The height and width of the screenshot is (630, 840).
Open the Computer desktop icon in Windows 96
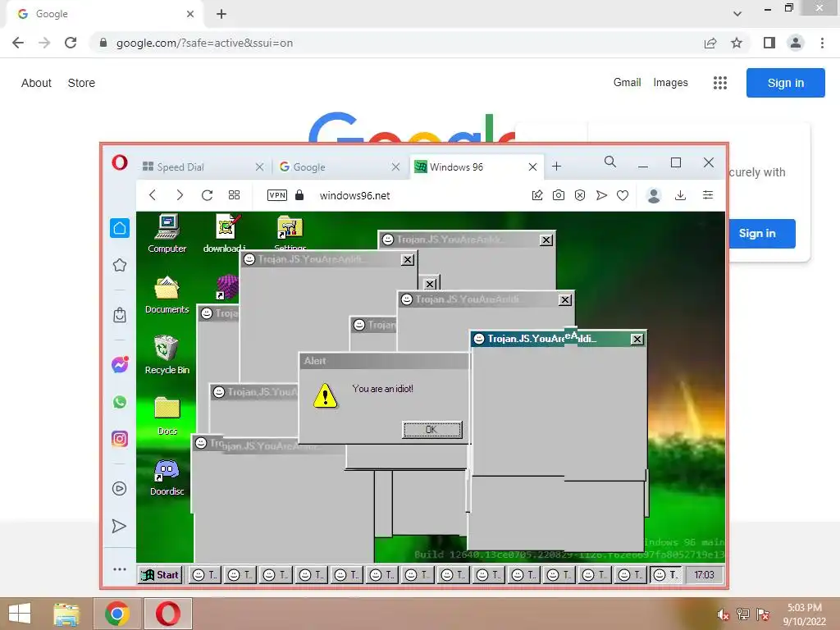pyautogui.click(x=167, y=233)
